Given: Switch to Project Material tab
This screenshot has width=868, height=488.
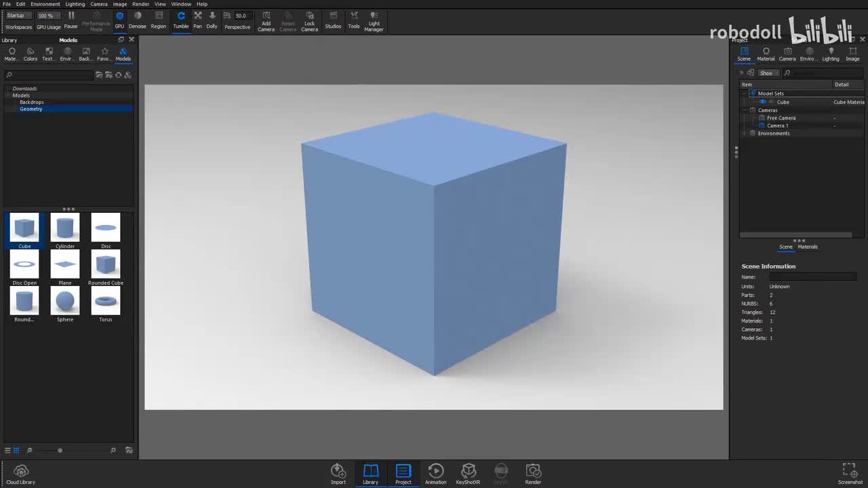Looking at the screenshot, I should pyautogui.click(x=766, y=54).
